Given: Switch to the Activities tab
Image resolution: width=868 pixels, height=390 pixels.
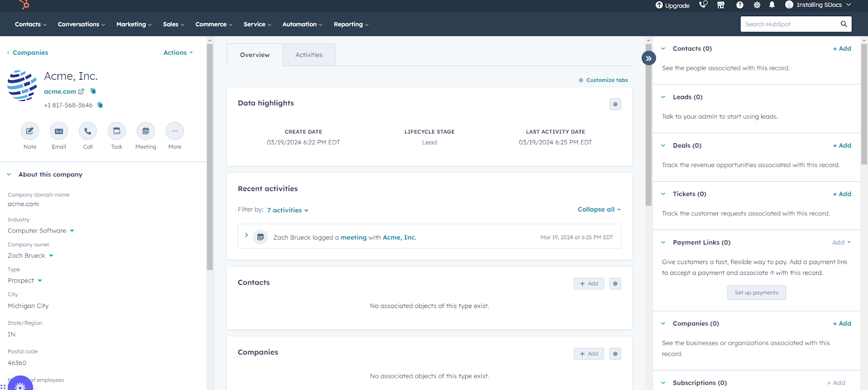Looking at the screenshot, I should pyautogui.click(x=309, y=55).
